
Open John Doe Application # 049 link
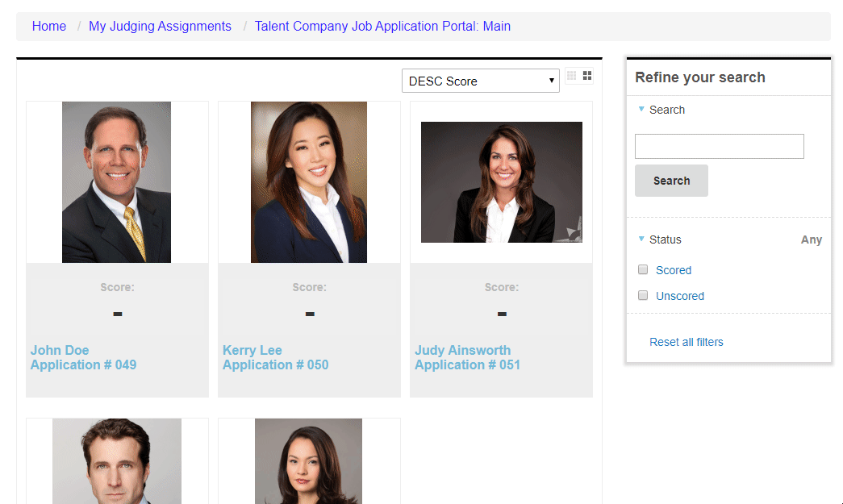pyautogui.click(x=83, y=357)
